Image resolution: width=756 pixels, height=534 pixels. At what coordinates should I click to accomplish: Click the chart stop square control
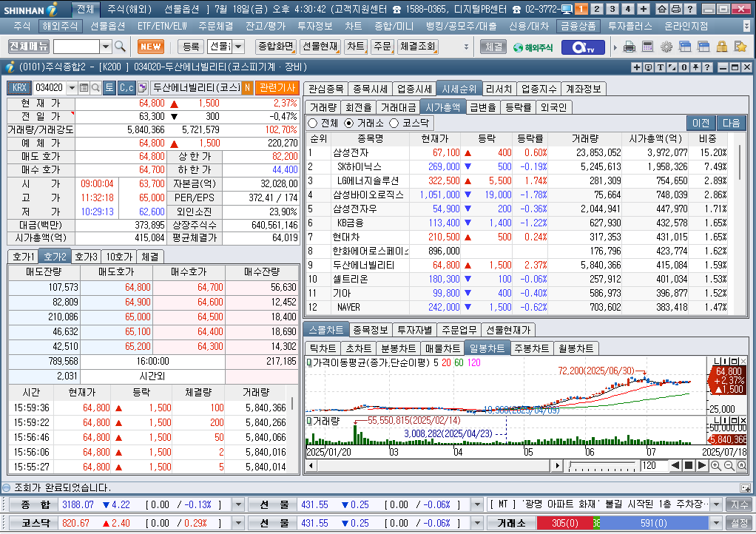pyautogui.click(x=689, y=465)
